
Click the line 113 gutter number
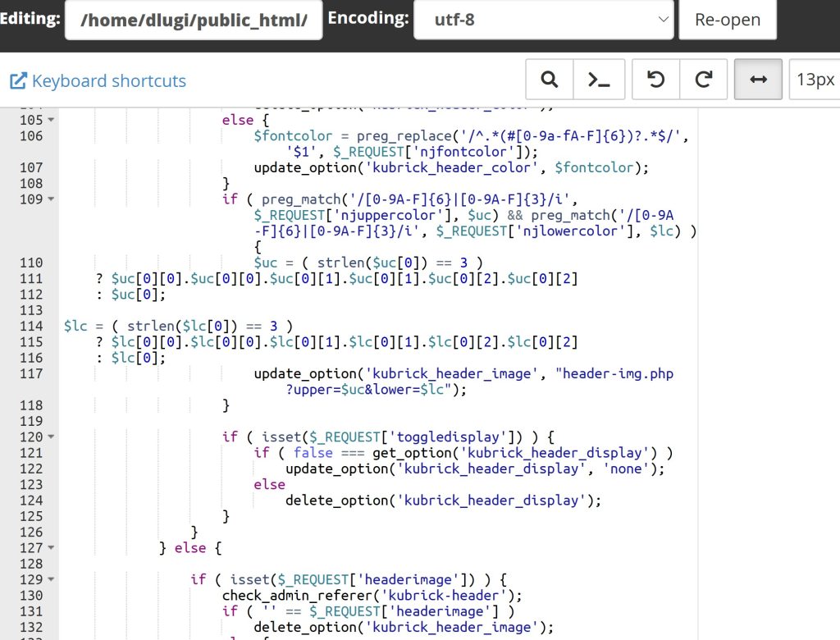(30, 310)
